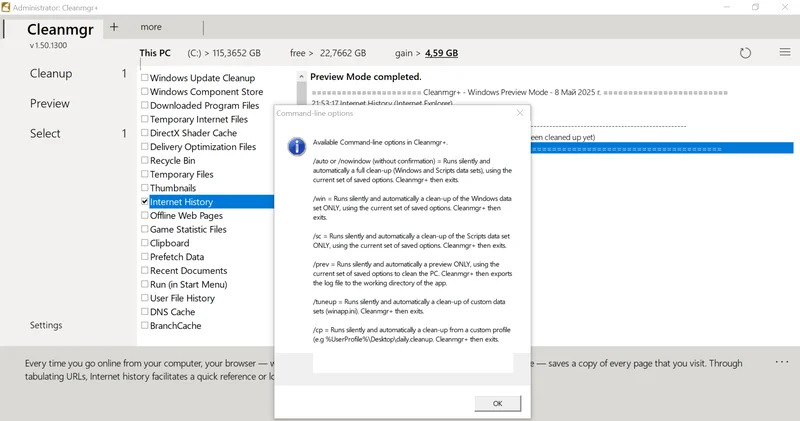Open the three-dots menu in description bar
Screen dimensions: 800x421
(x=782, y=362)
